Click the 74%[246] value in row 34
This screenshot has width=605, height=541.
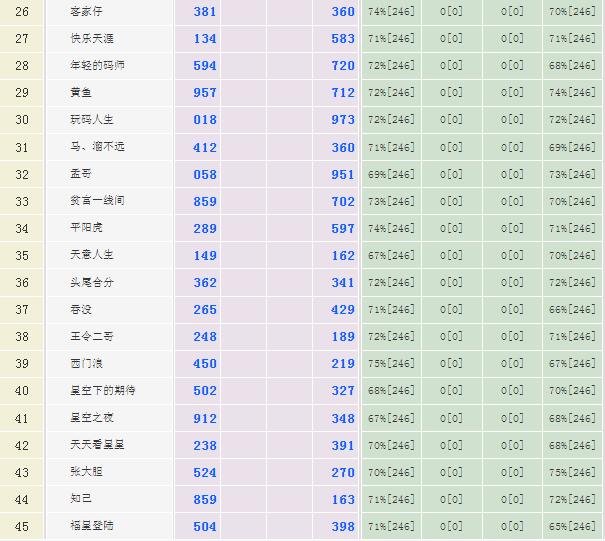click(x=391, y=228)
